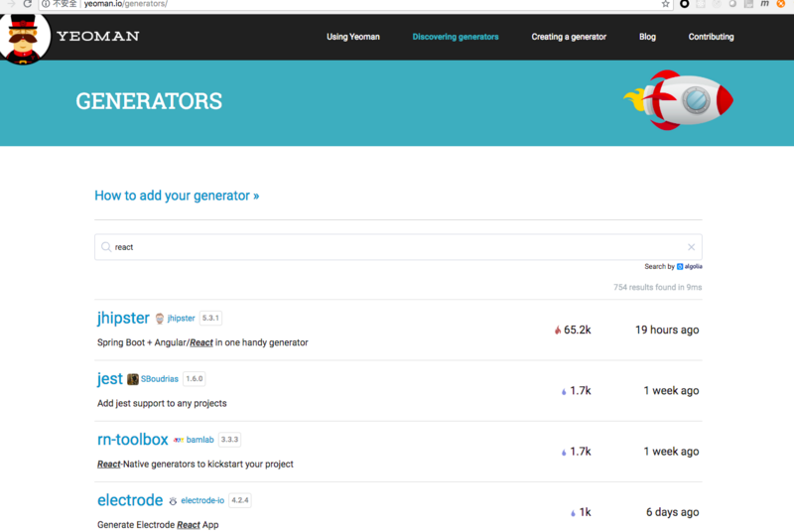Open the Blog nav link
Screen dimensions: 794x532
coord(647,37)
